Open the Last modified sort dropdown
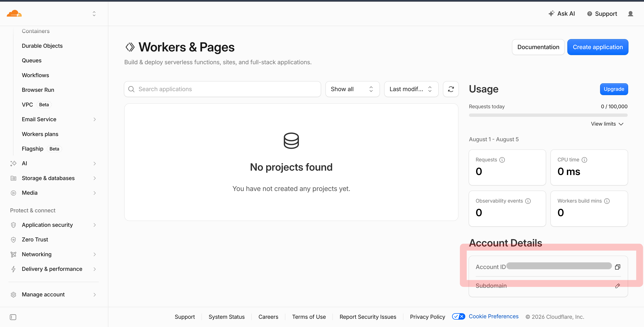644x327 pixels. pyautogui.click(x=411, y=89)
